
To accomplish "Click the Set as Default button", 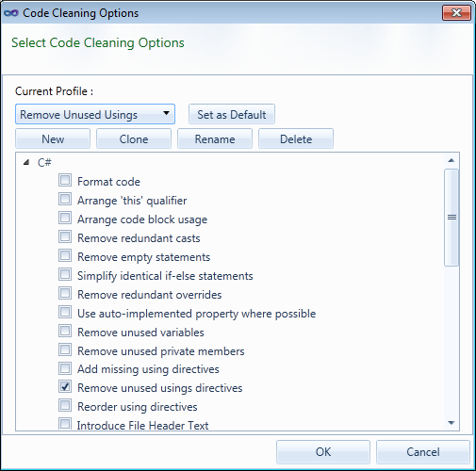I will click(232, 114).
